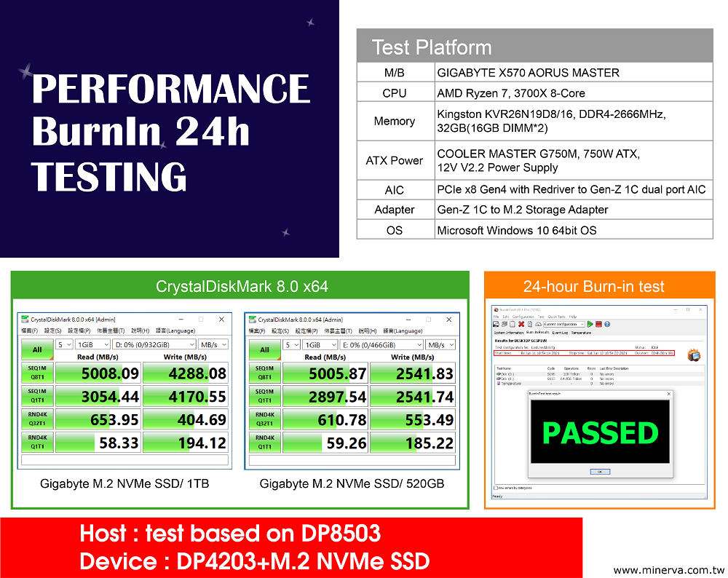Open the E: 0% (0/466GiB) drive dropdown
728x578 pixels.
tap(381, 344)
